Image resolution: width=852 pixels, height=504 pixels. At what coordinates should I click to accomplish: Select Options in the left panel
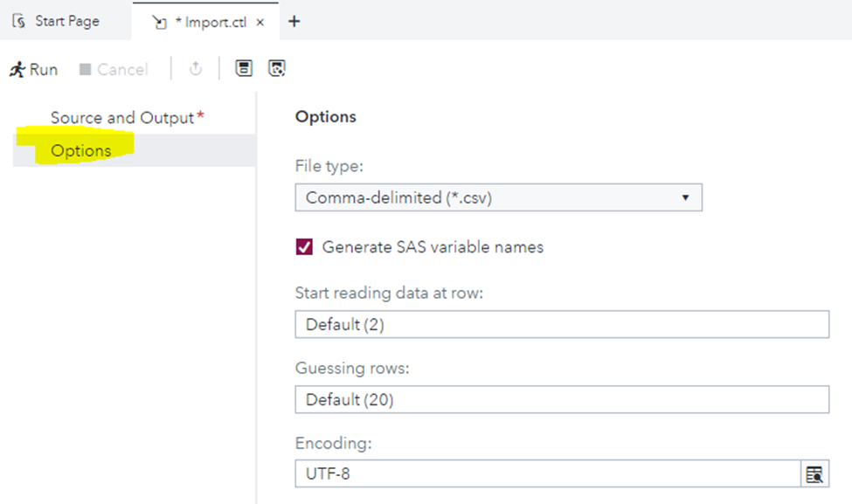point(81,151)
